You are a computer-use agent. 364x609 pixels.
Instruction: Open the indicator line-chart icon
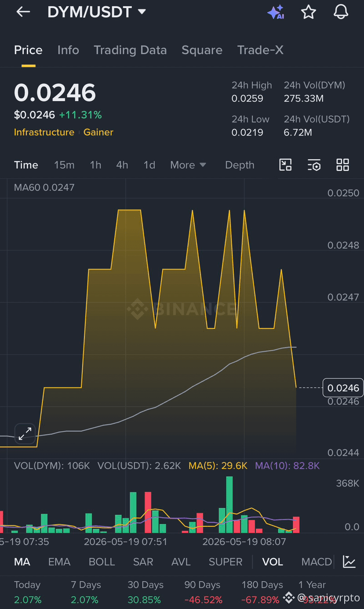coord(349,562)
